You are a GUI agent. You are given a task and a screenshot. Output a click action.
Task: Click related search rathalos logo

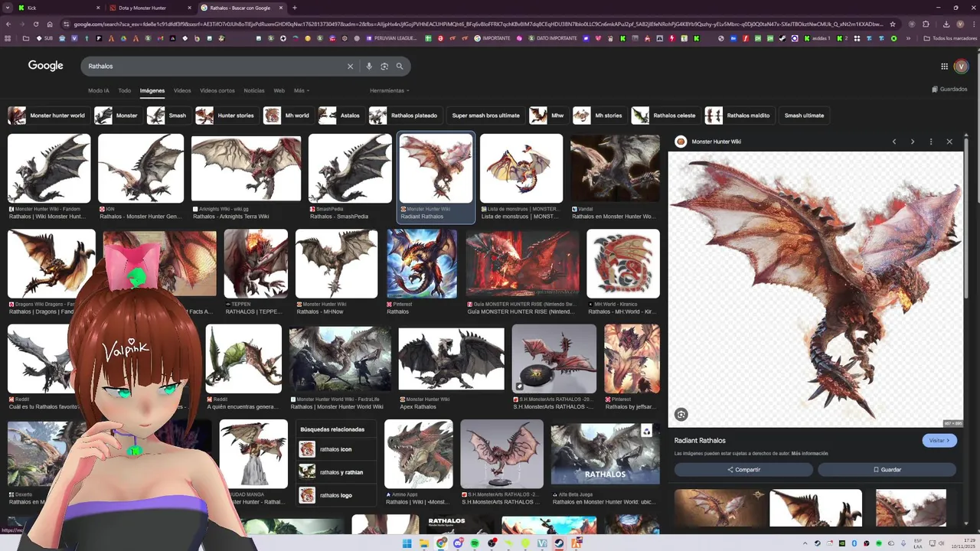[x=335, y=495]
